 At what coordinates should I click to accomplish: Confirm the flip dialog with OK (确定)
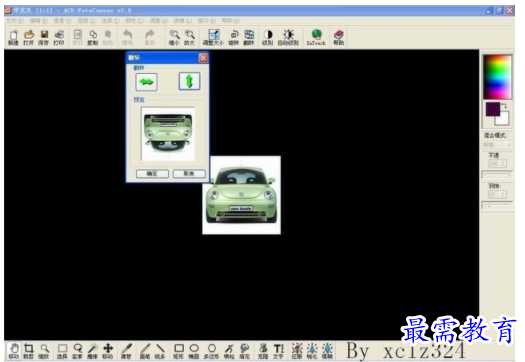coord(152,173)
